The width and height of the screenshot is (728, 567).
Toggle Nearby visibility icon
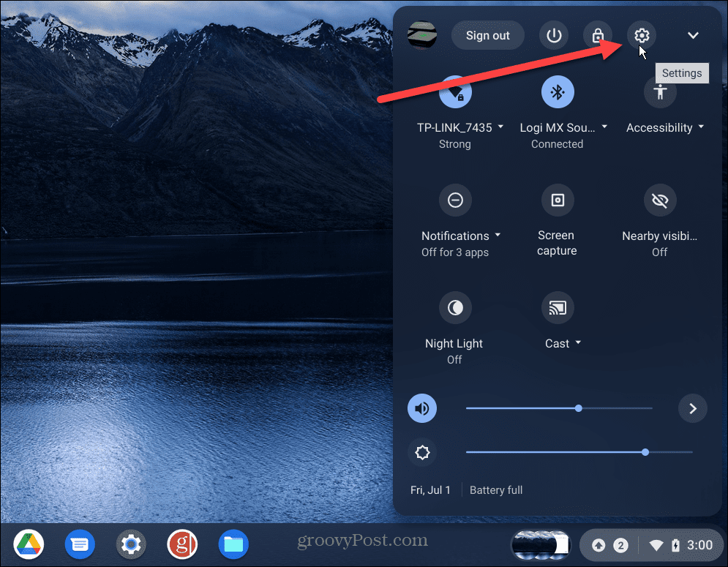pyautogui.click(x=660, y=200)
